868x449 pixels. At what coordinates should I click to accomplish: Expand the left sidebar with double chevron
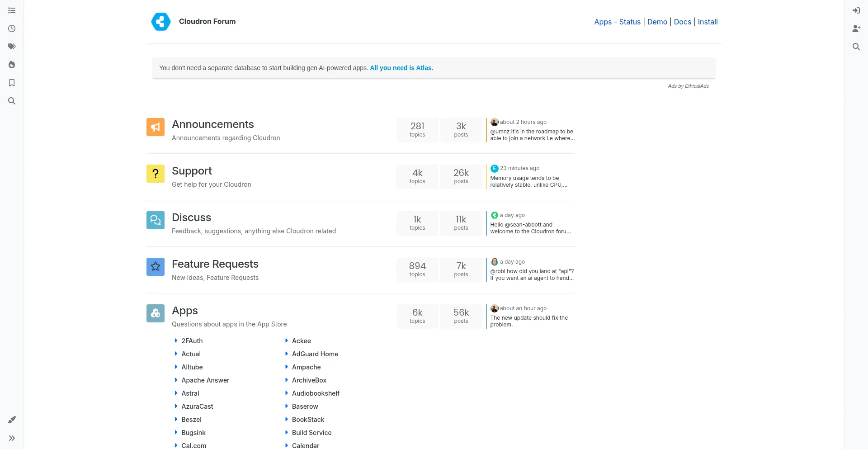tap(12, 438)
